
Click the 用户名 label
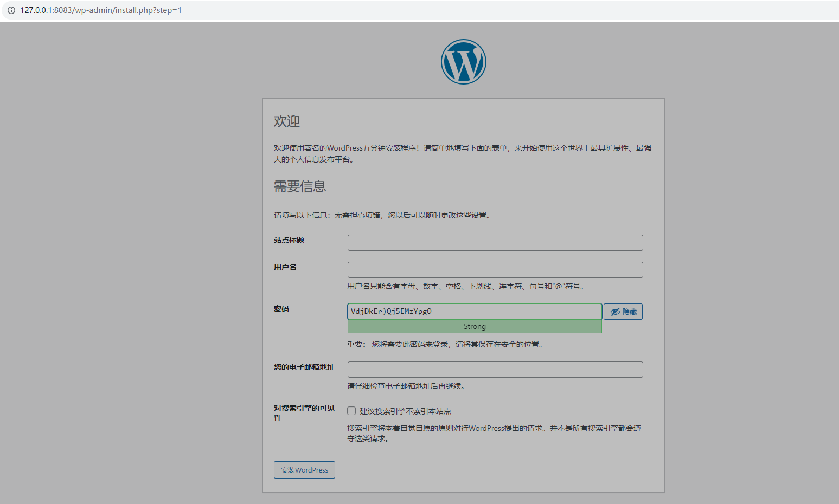click(285, 267)
